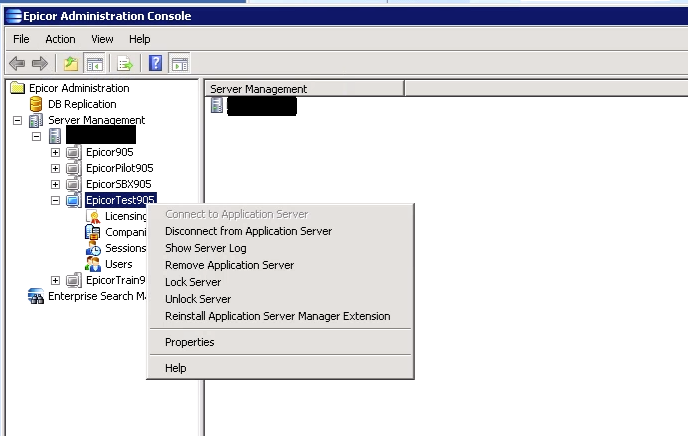This screenshot has height=436, width=688.
Task: Select the Licensing tree label
Action: pos(125,216)
